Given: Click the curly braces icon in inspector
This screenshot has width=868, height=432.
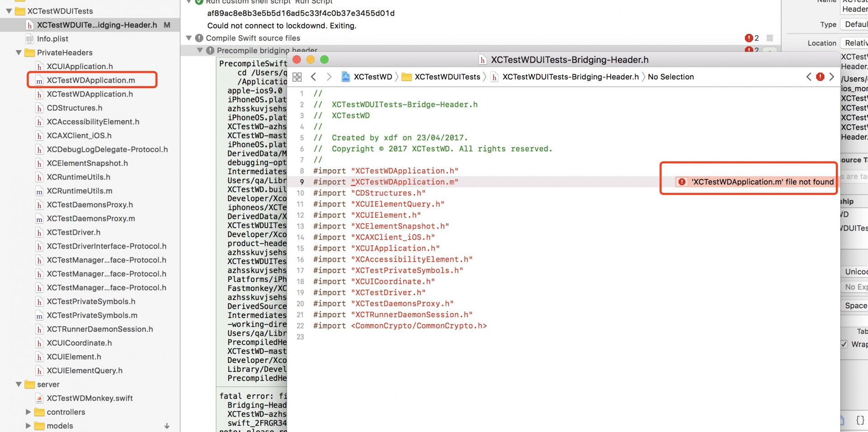Looking at the screenshot, I should 860,420.
